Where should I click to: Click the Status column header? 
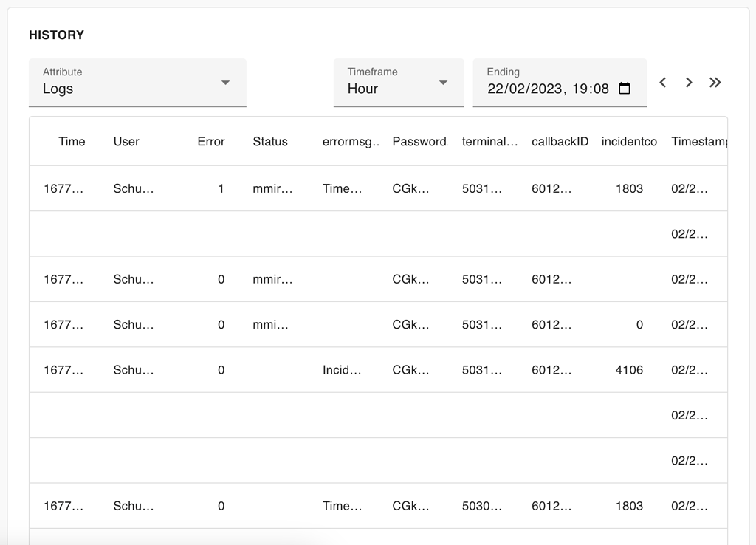click(270, 141)
